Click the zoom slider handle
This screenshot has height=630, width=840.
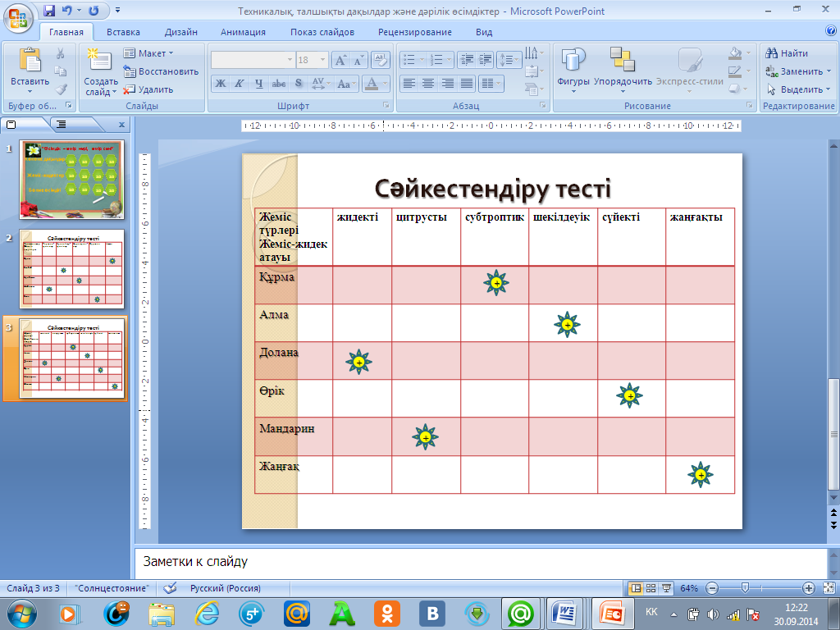(x=744, y=588)
